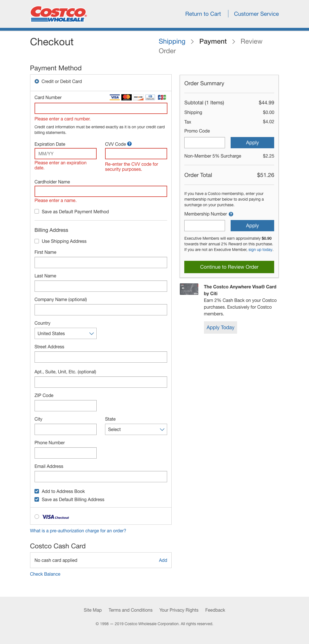Open the CVV Code help icon
309x644 pixels.
click(129, 144)
